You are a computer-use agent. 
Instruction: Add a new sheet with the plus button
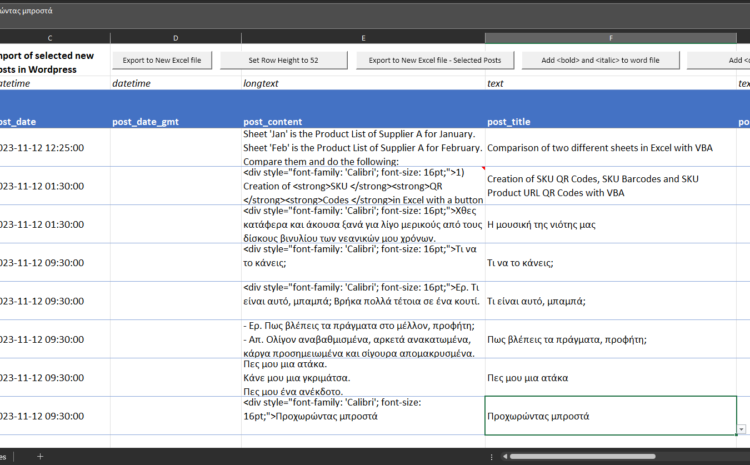tap(40, 456)
